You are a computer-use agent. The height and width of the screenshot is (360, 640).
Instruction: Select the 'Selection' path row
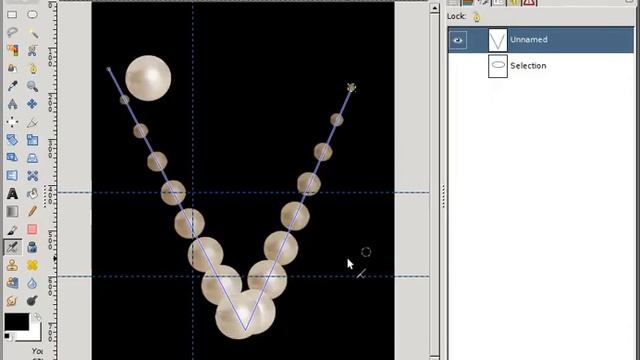click(x=541, y=66)
